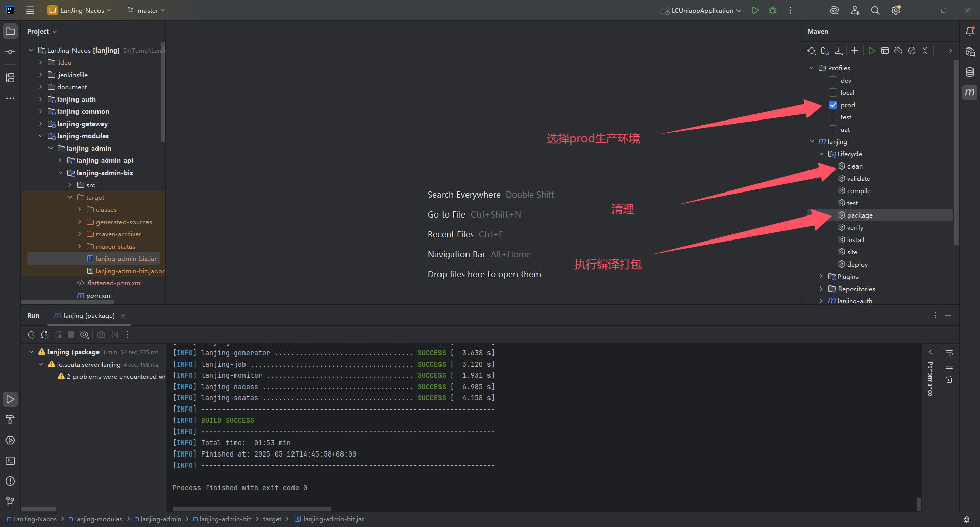The width and height of the screenshot is (980, 527).
Task: Open the Structure tool window
Action: [10, 78]
